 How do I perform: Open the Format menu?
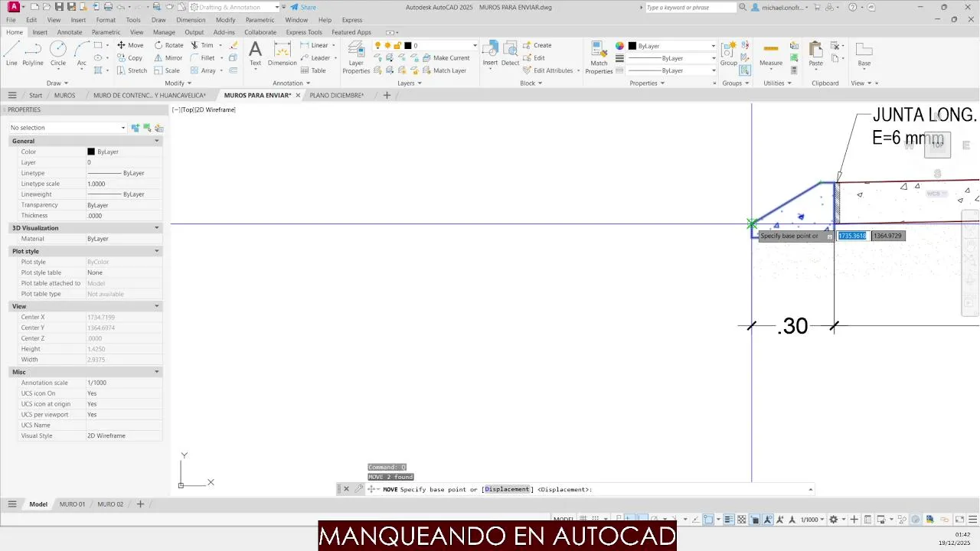(106, 20)
